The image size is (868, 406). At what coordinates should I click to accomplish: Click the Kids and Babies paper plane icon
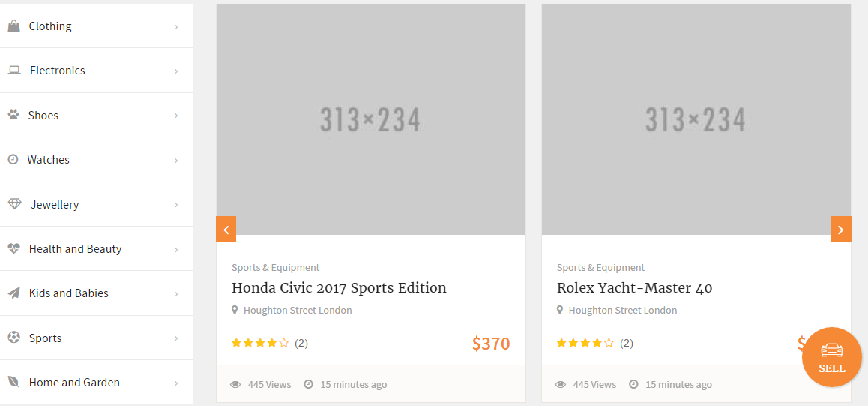(x=13, y=293)
